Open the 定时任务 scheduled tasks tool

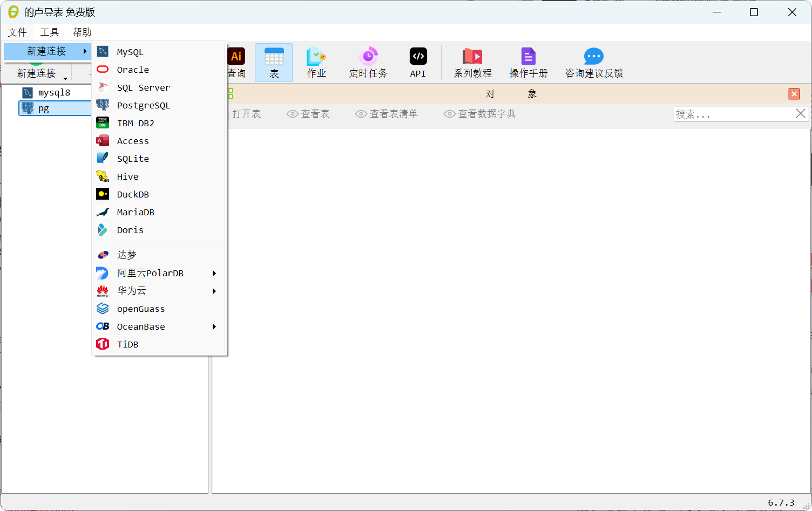(368, 63)
